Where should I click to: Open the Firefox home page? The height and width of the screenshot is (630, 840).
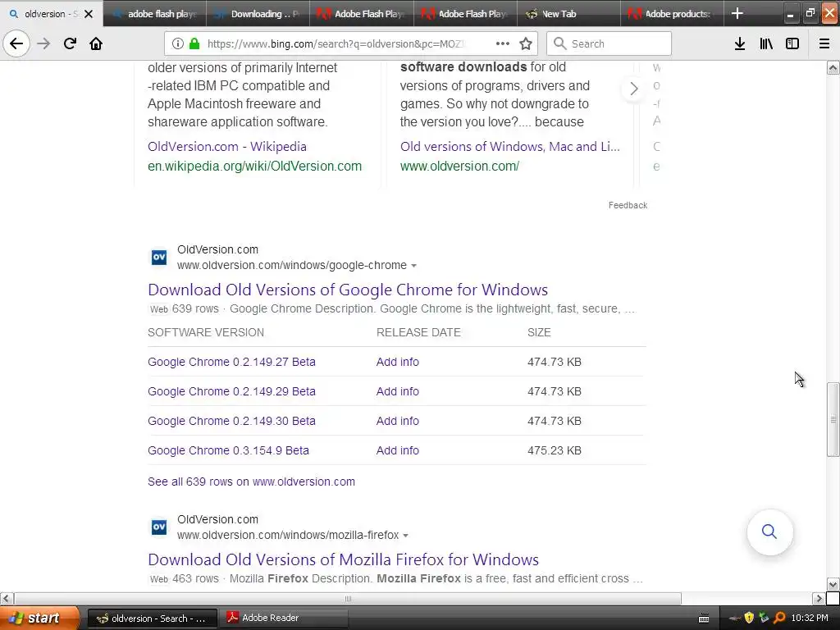click(x=96, y=43)
